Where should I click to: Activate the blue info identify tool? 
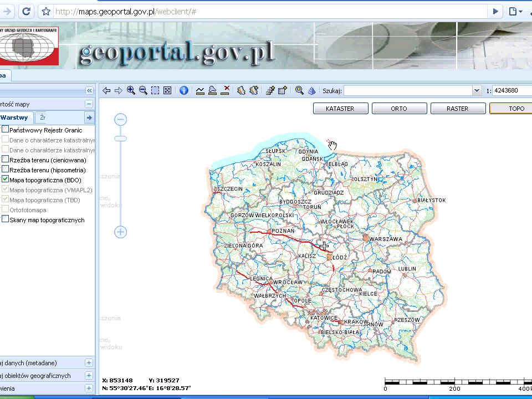(x=184, y=90)
